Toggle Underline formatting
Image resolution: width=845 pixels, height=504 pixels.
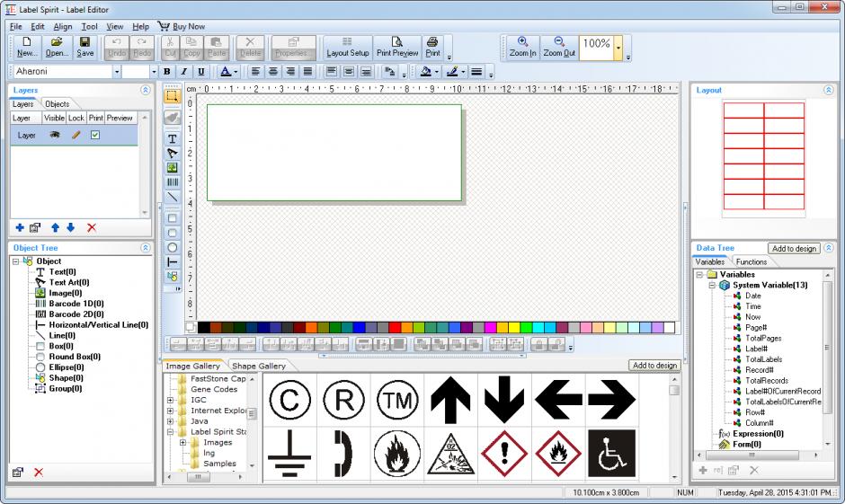(201, 71)
